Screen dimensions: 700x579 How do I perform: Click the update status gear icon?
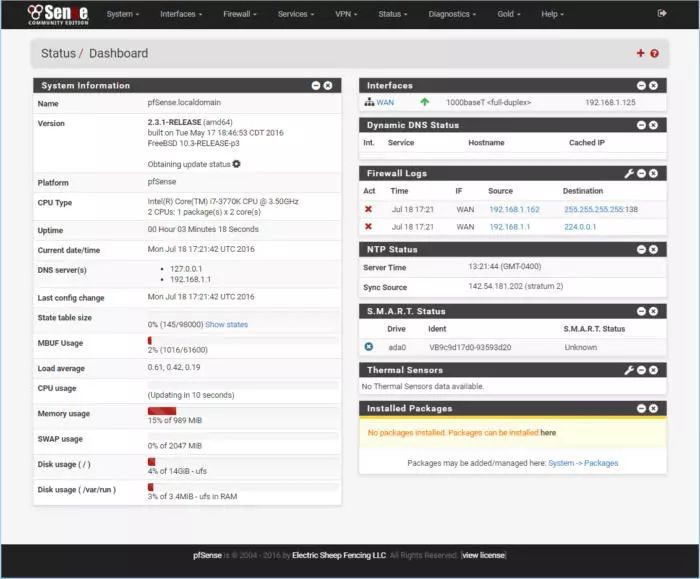coord(237,164)
